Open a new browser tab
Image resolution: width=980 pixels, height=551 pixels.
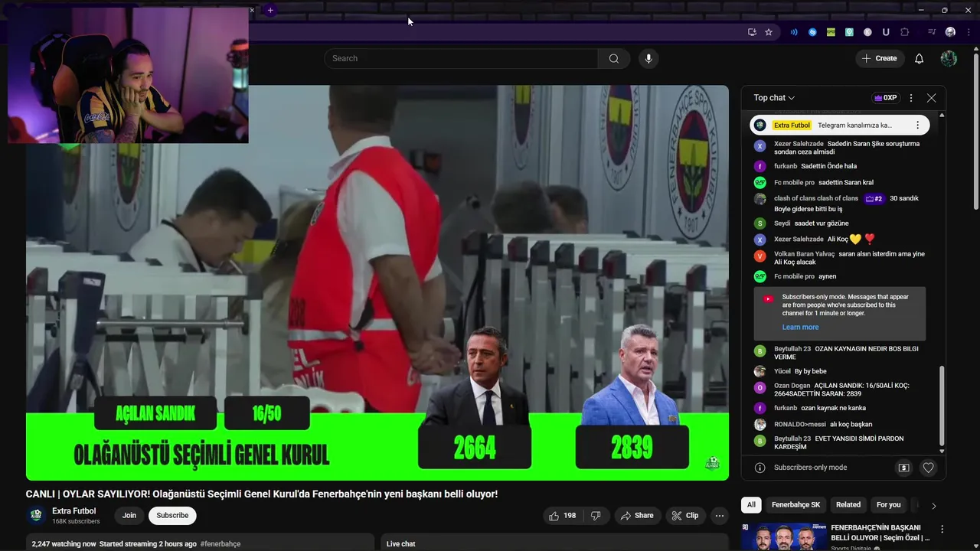(x=270, y=11)
